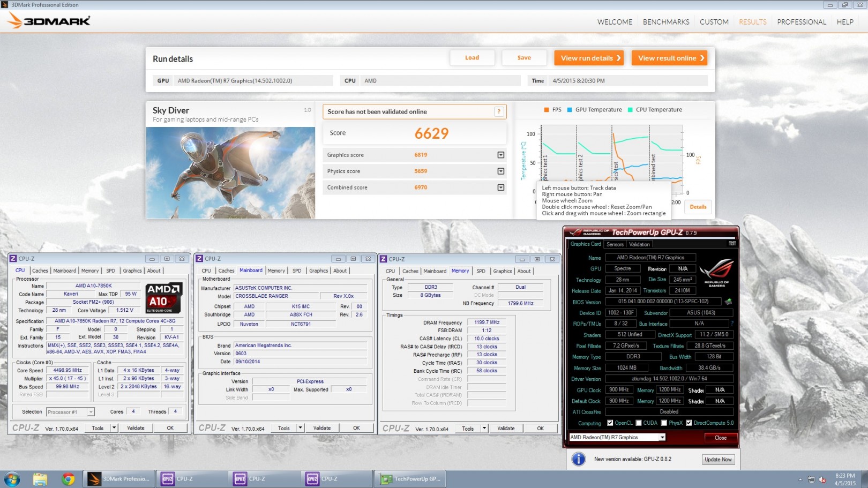Toggle the CUDA checkbox in GPU-Z
The width and height of the screenshot is (868, 488).
tap(639, 423)
